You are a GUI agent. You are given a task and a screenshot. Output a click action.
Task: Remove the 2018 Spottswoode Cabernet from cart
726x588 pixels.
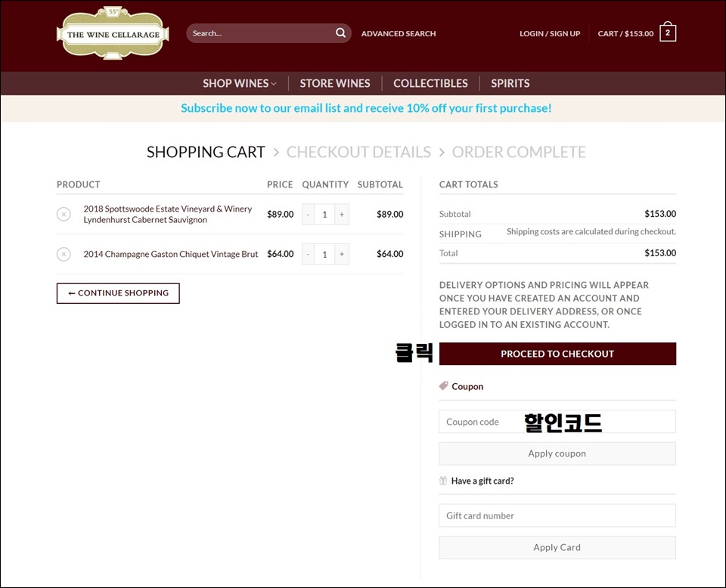click(x=64, y=214)
